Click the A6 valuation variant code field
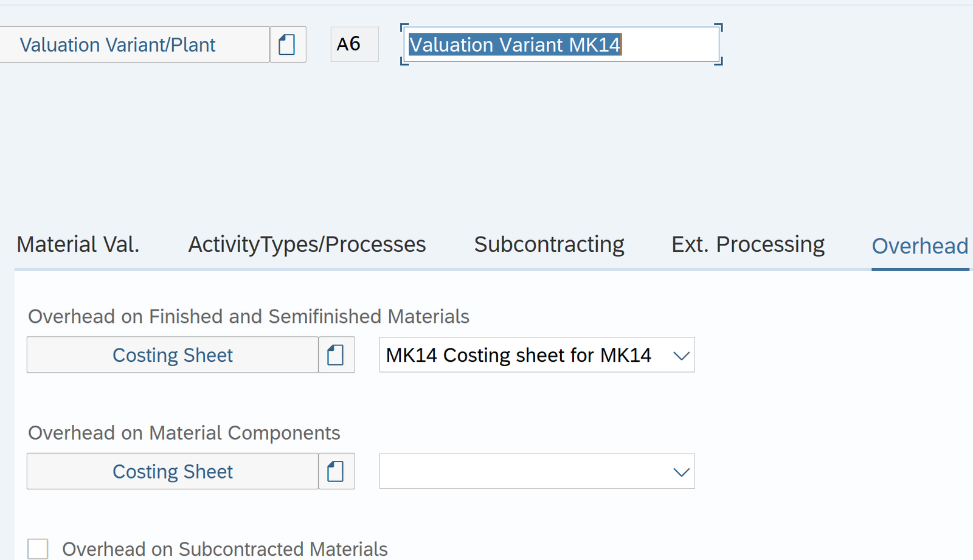The image size is (973, 560). [354, 44]
